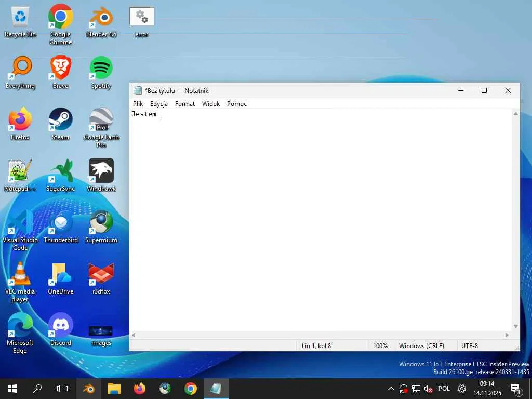Minimize the Notatnik window
The height and width of the screenshot is (399, 532).
[461, 90]
